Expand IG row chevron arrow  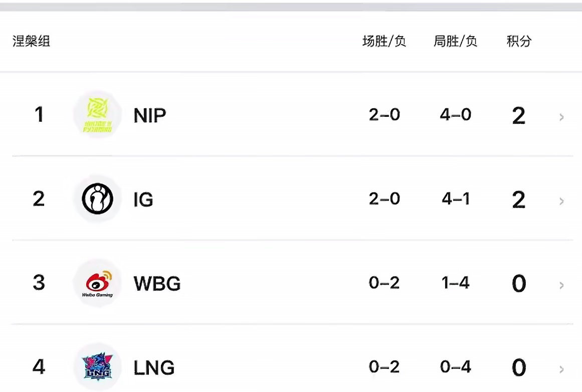(x=561, y=201)
